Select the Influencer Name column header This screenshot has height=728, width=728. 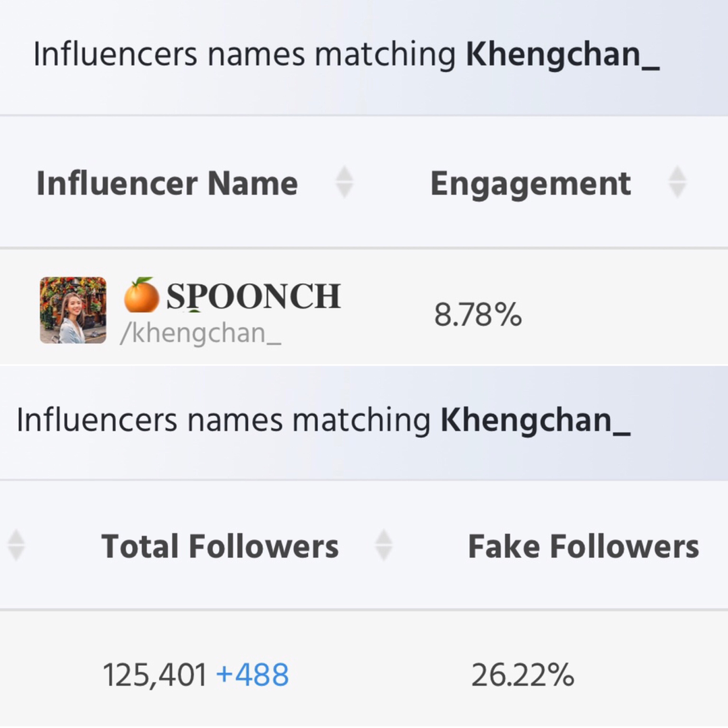tap(167, 183)
